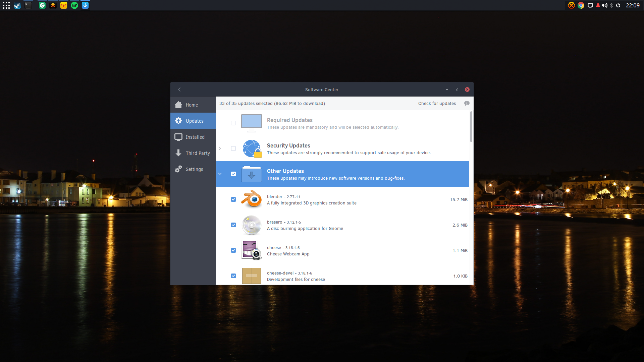
Task: Uncheck the brasero update checkbox
Action: point(233,225)
